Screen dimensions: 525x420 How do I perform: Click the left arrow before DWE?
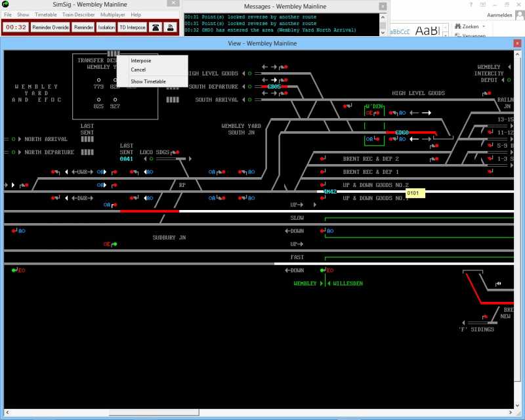tap(66, 198)
